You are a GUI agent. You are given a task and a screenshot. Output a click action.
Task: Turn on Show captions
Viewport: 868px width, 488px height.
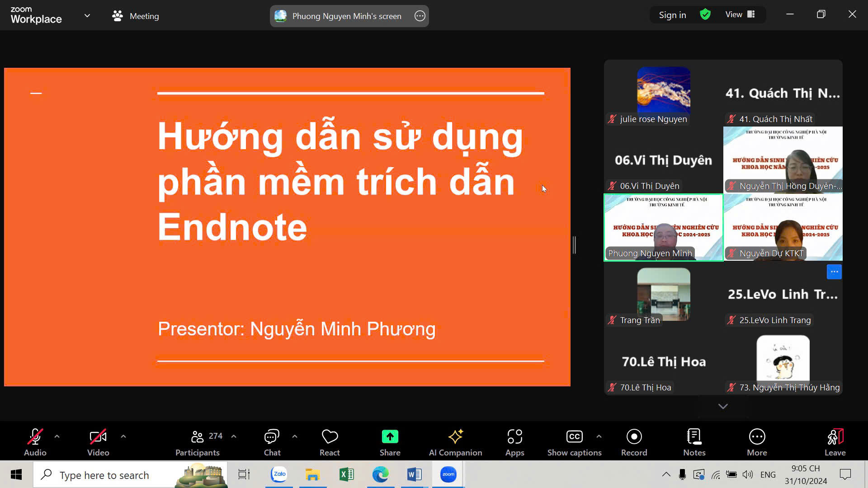574,442
